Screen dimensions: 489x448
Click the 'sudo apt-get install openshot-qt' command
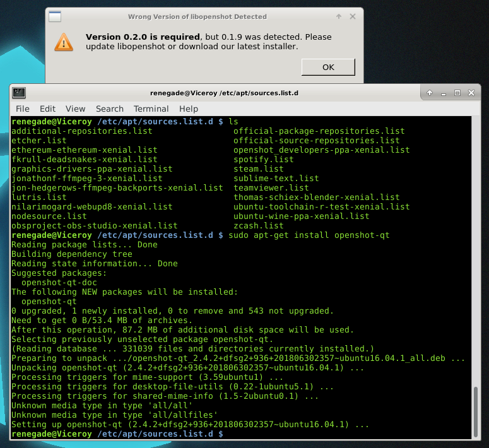click(x=309, y=235)
